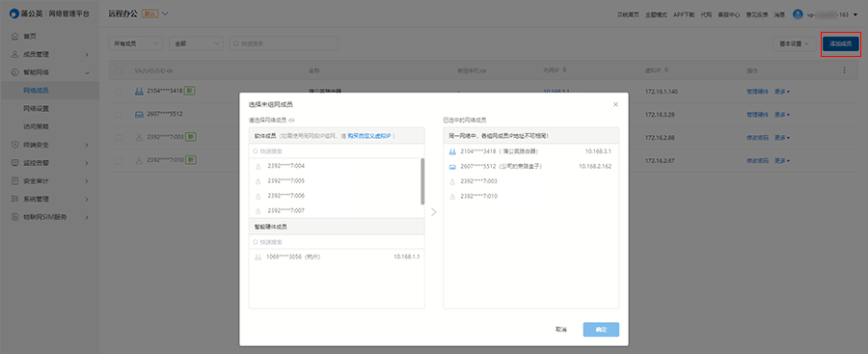868x354 pixels.
Task: Click the home icon beside 首页
Action: (x=14, y=36)
